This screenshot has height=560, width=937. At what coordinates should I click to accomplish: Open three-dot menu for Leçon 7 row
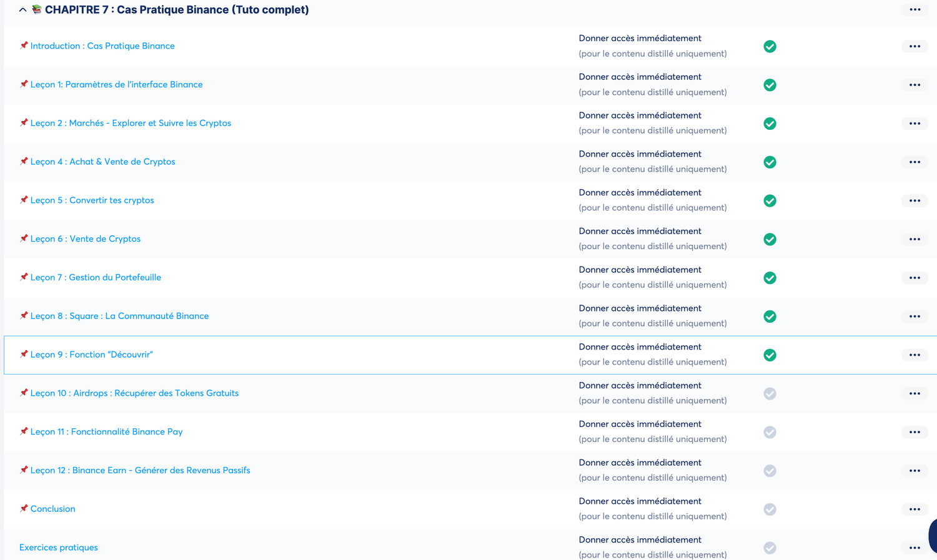pyautogui.click(x=915, y=278)
